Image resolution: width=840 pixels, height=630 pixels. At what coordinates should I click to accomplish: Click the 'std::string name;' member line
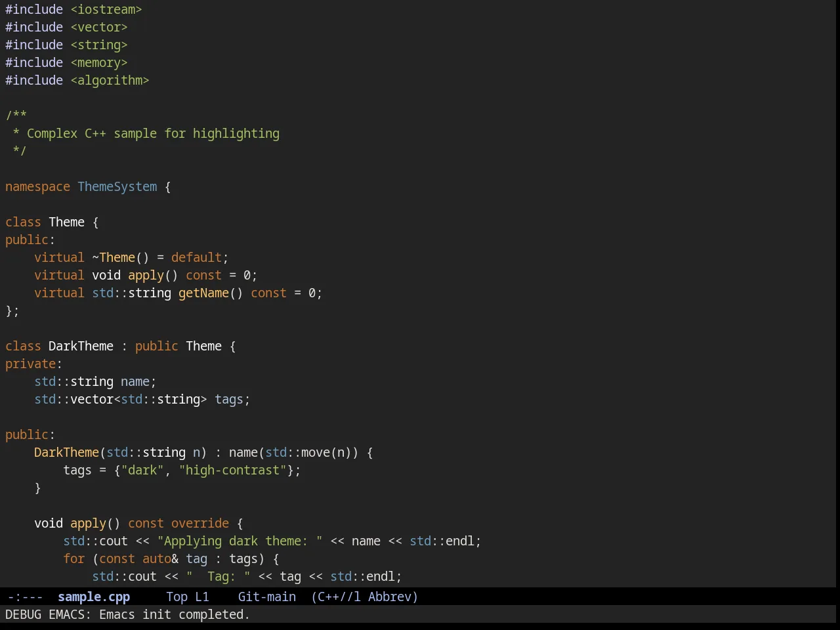(95, 381)
